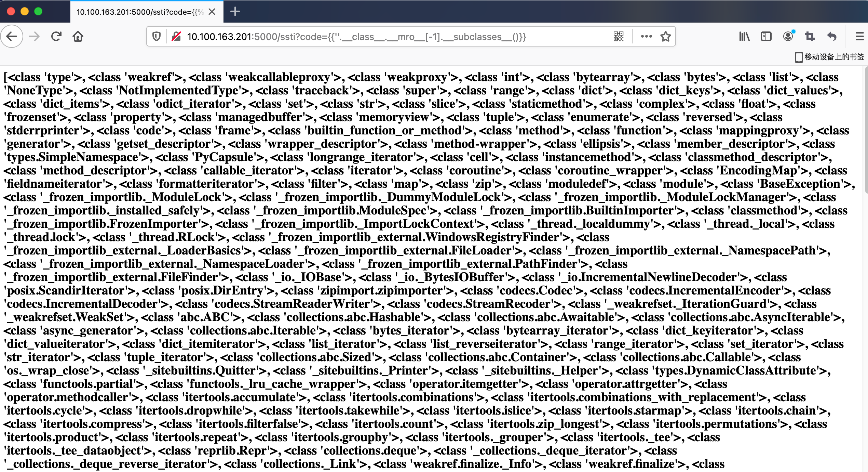Viewport: 868px width, 472px height.
Task: Bookmark this page with star
Action: pos(666,36)
